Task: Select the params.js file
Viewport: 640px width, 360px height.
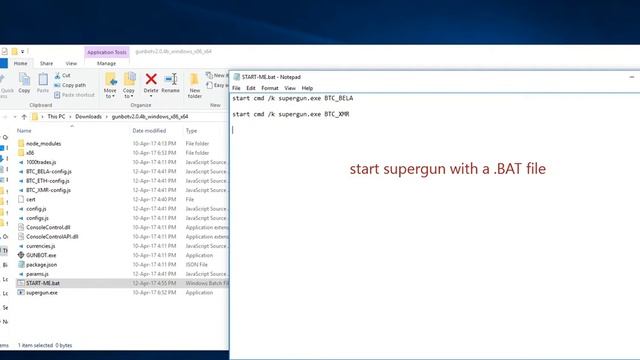Action: (x=37, y=274)
